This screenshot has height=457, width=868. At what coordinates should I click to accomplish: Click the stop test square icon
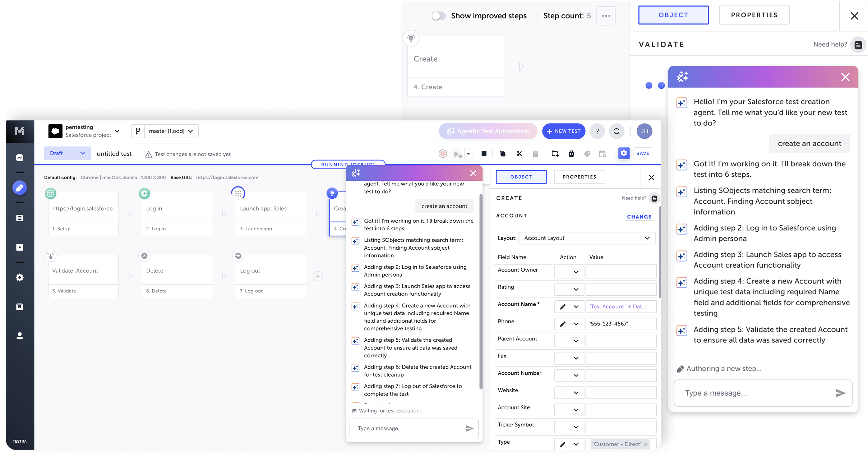[484, 154]
